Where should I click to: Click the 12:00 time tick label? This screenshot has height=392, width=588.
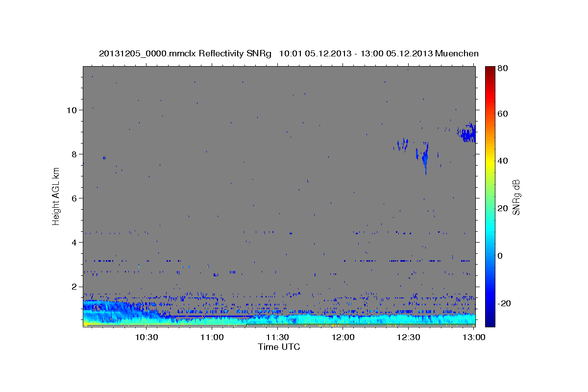tap(343, 337)
